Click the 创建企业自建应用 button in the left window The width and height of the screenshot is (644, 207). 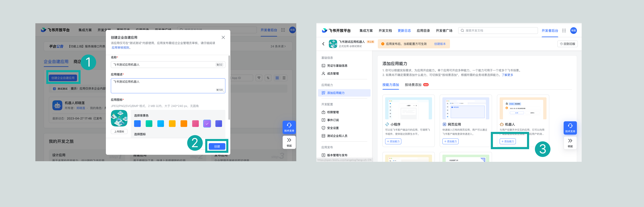pos(63,78)
